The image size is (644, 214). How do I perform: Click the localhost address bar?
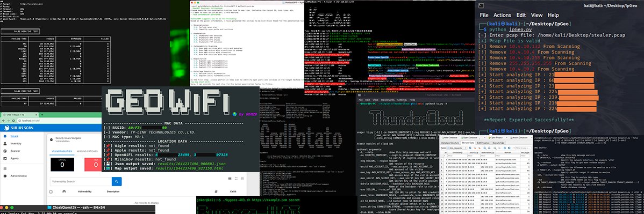coord(60,121)
